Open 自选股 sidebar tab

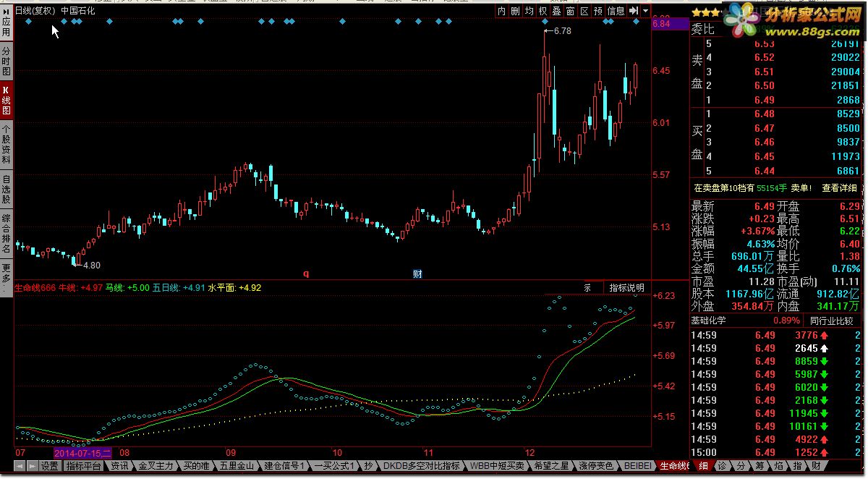coord(7,190)
